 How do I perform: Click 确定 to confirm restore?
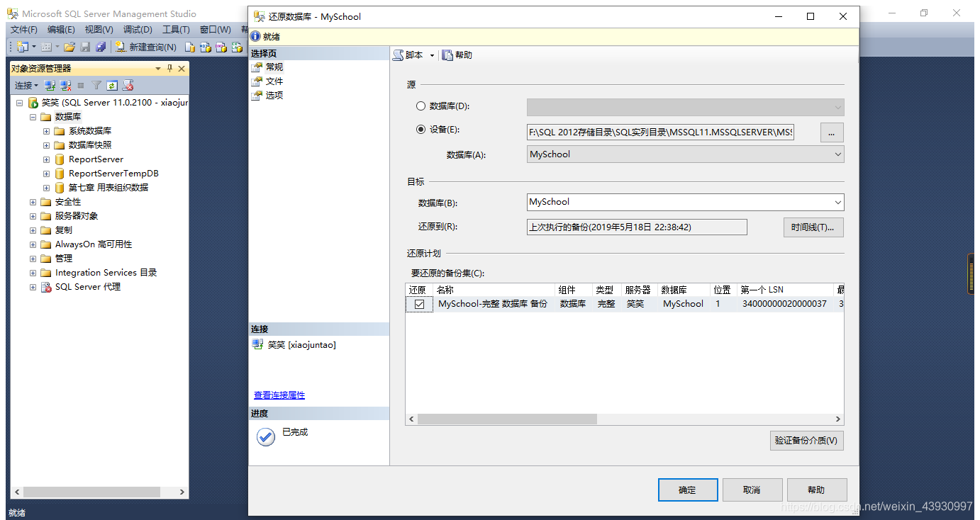[688, 490]
